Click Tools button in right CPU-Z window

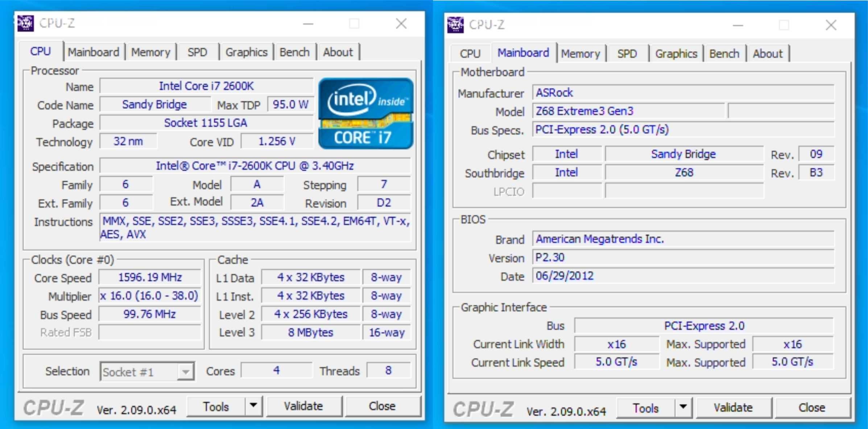[646, 408]
